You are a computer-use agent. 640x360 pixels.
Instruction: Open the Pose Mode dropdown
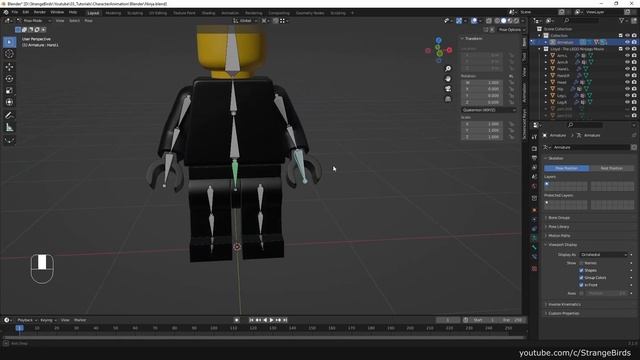click(34, 20)
